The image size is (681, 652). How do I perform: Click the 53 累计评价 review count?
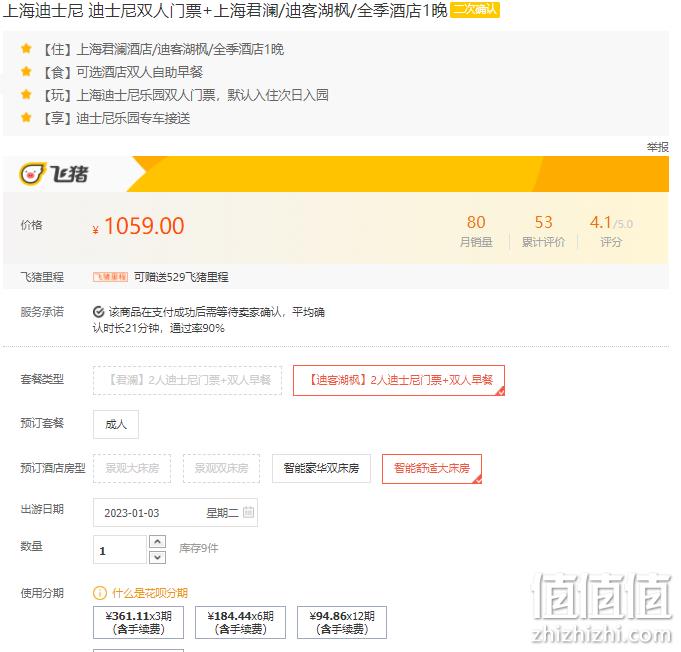(x=543, y=231)
